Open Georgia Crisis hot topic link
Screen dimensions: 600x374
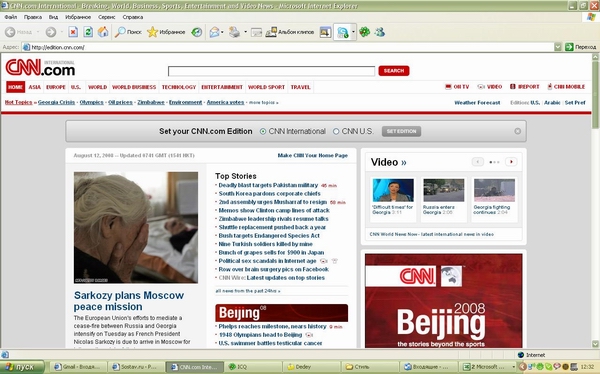tap(56, 103)
